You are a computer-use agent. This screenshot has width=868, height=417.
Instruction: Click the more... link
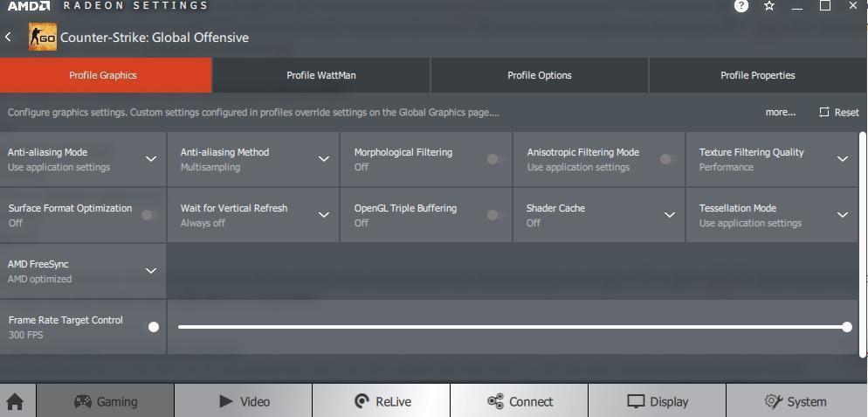[x=781, y=113]
